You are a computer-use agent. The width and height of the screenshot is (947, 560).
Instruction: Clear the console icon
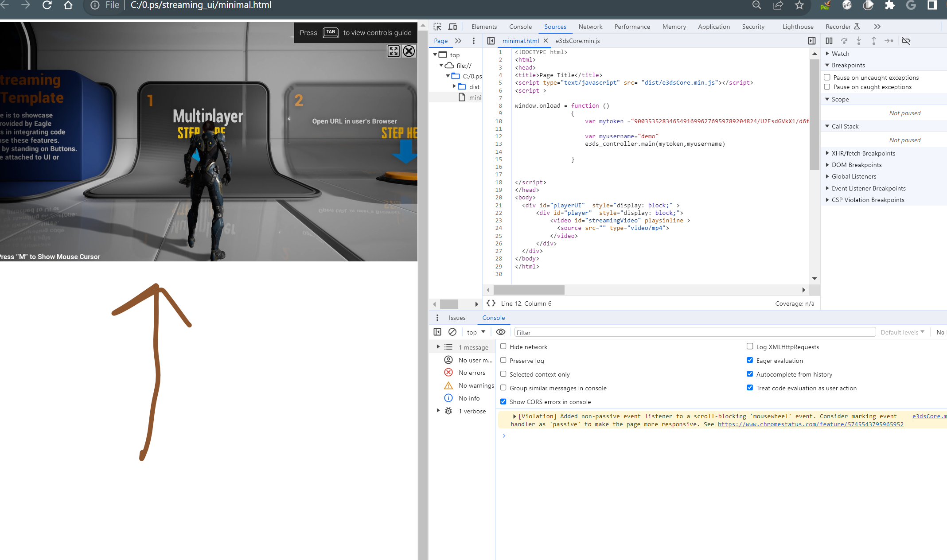pos(452,332)
